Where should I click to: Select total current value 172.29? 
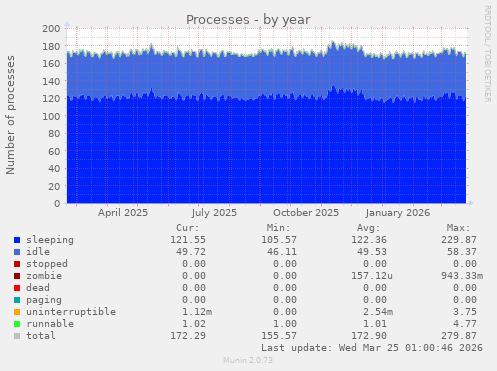pos(188,336)
